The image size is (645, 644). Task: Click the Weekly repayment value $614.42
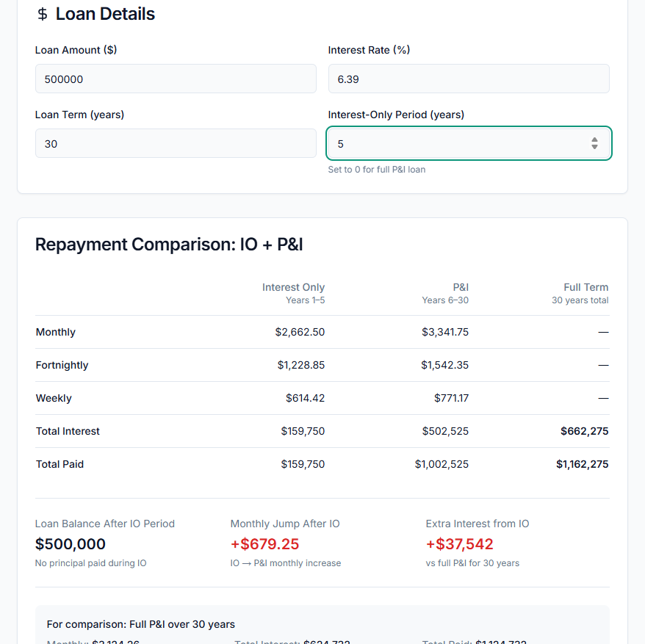pyautogui.click(x=303, y=398)
